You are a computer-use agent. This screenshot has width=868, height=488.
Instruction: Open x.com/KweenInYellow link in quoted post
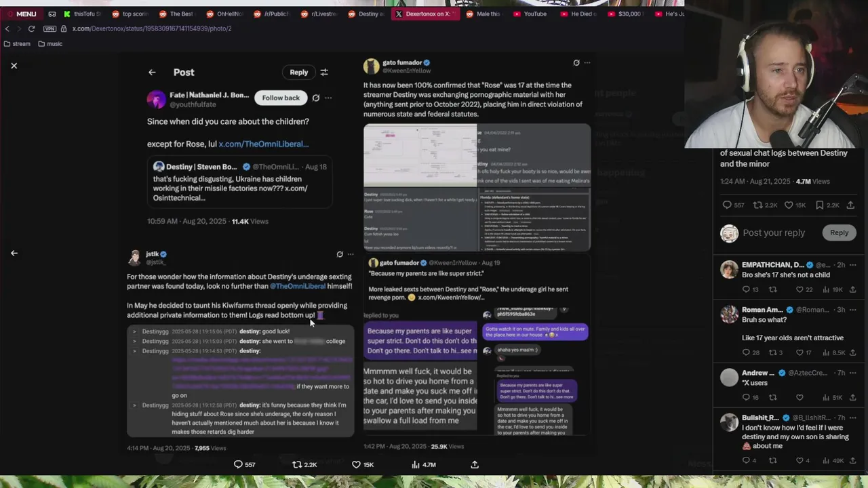coord(452,298)
